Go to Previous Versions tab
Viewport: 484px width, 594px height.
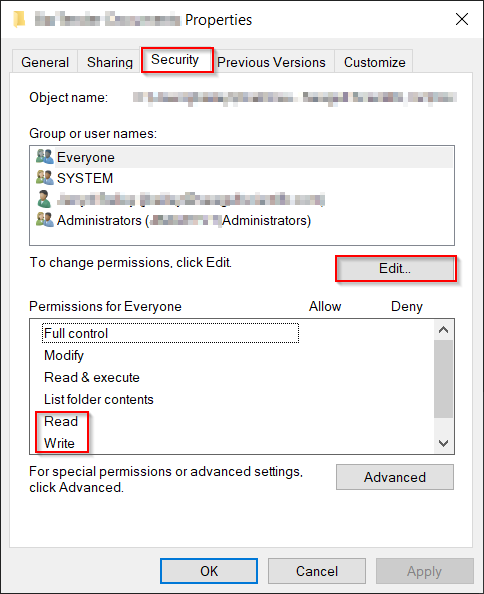coord(271,62)
